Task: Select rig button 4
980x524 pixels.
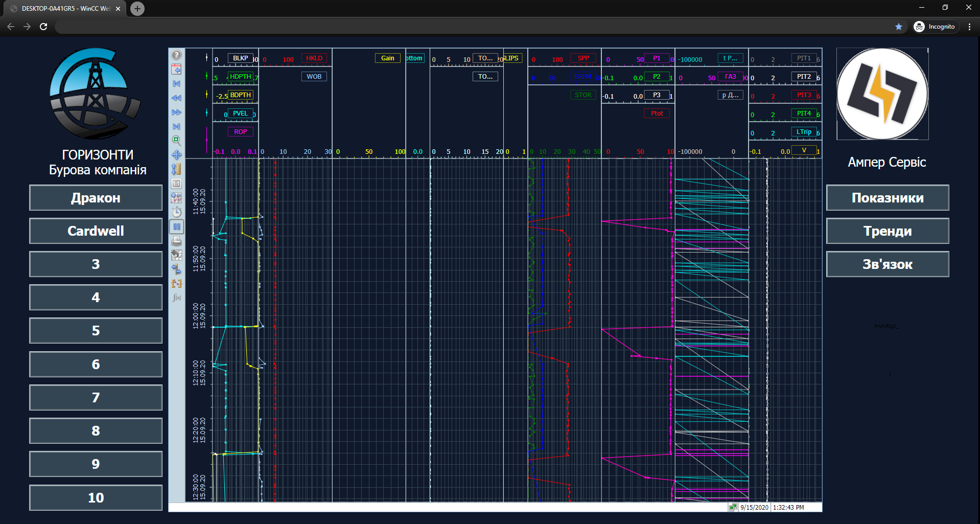Action: point(96,298)
